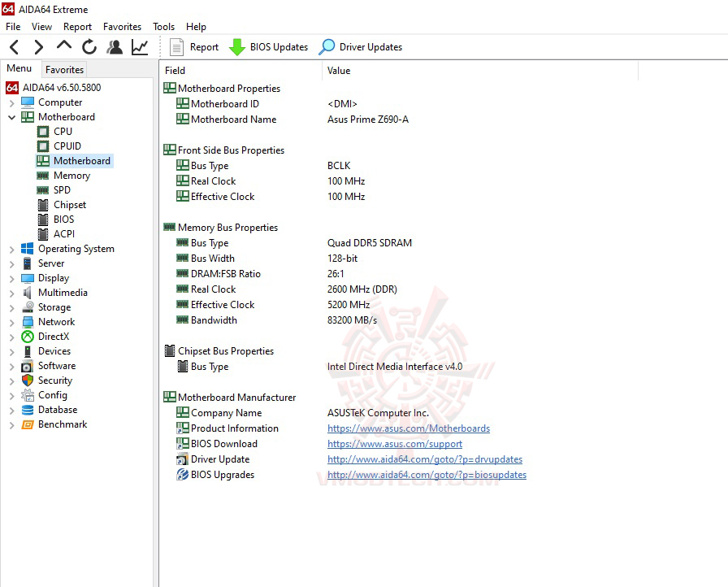Collapse the Motherboard tree node

pyautogui.click(x=10, y=116)
